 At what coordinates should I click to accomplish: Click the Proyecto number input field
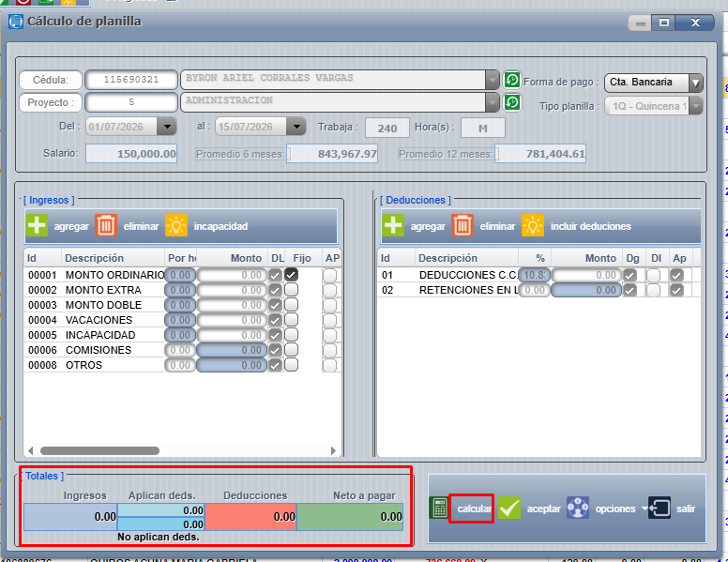pos(131,102)
